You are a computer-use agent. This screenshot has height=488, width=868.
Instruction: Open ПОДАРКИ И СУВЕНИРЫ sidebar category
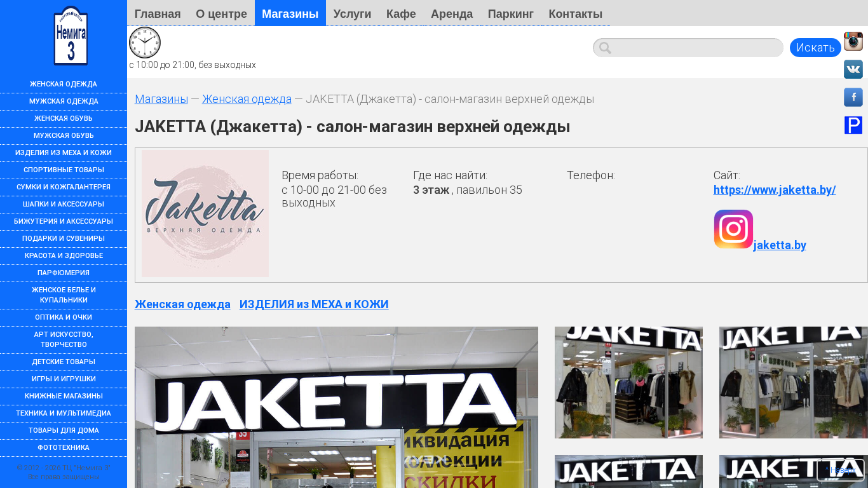click(64, 238)
